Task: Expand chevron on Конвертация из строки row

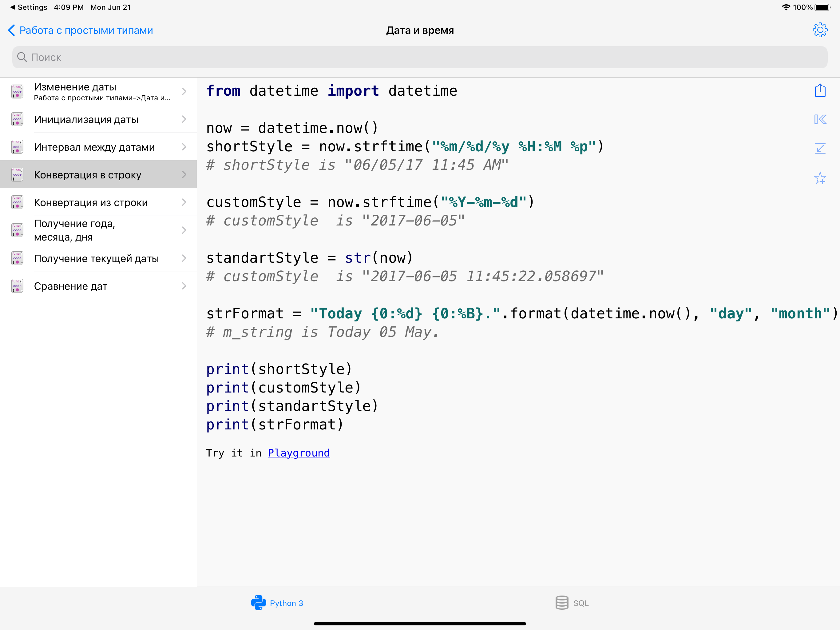Action: pos(184,202)
